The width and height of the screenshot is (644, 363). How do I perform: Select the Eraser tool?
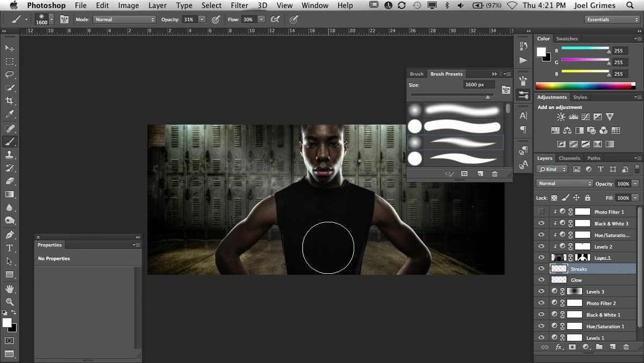[10, 181]
